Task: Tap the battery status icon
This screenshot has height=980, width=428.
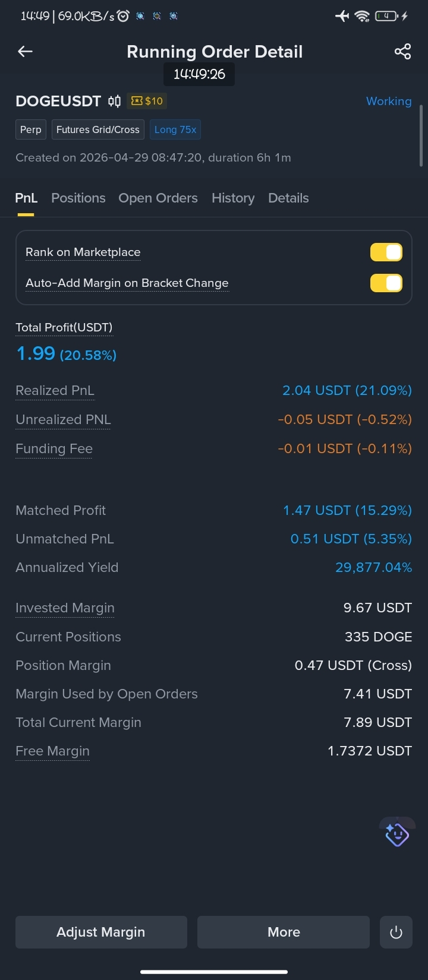Action: [x=386, y=16]
